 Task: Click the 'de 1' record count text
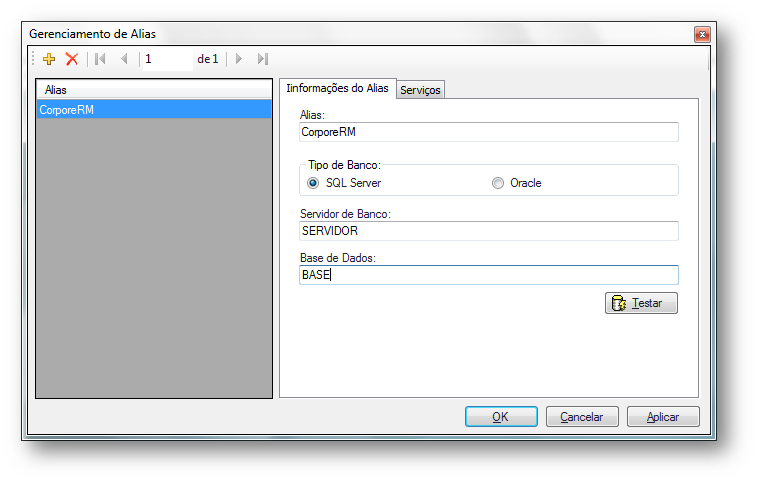[208, 59]
